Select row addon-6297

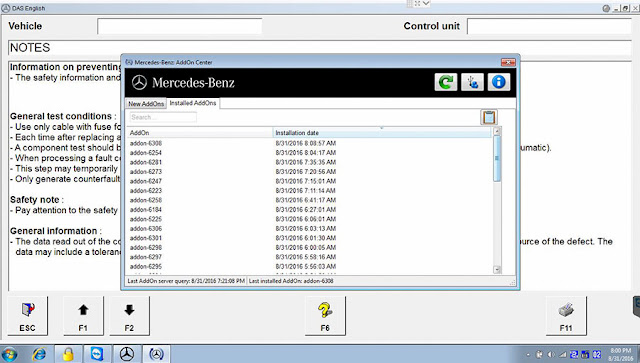[309, 257]
